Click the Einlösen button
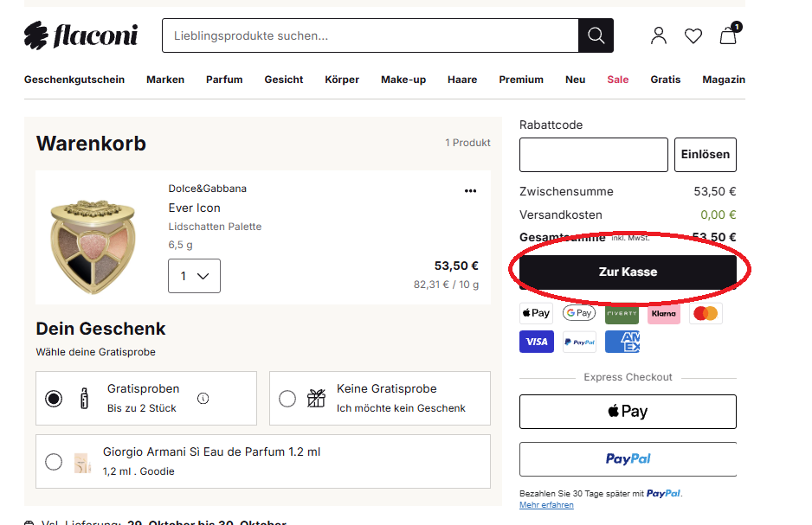The width and height of the screenshot is (812, 525). [x=706, y=155]
